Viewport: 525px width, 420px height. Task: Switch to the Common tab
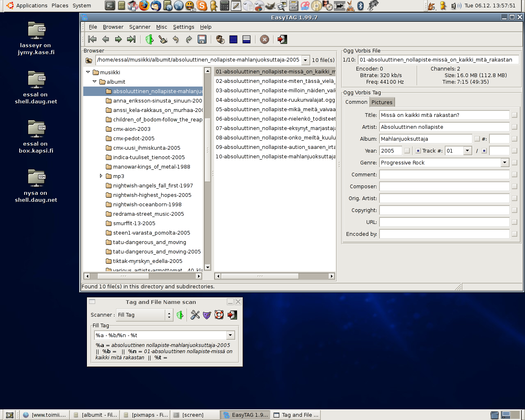356,102
